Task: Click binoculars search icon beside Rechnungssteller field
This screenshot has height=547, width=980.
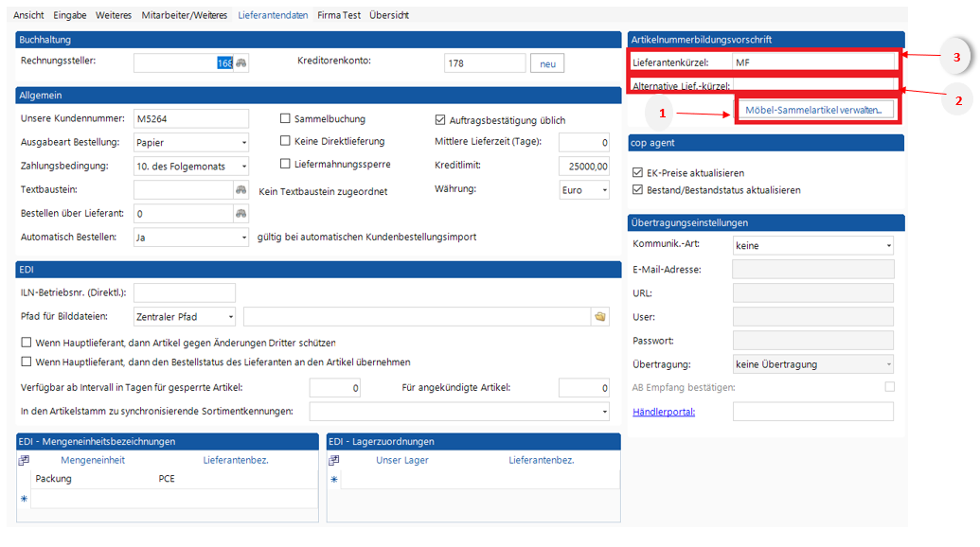Action: point(241,63)
